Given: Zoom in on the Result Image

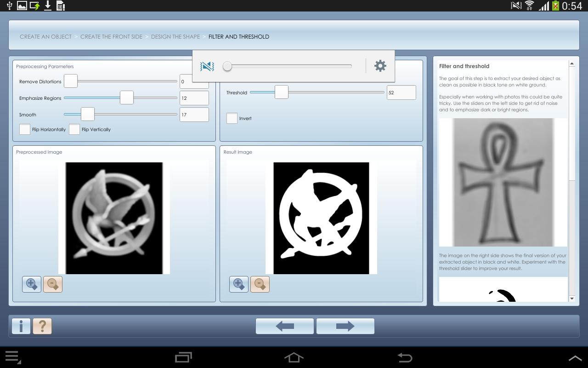Looking at the screenshot, I should 239,284.
